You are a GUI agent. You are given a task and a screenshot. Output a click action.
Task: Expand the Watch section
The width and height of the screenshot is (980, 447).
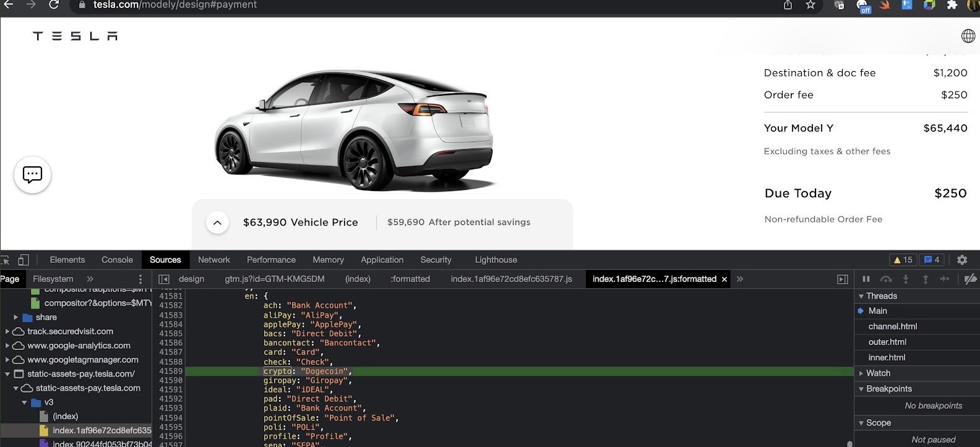point(861,373)
